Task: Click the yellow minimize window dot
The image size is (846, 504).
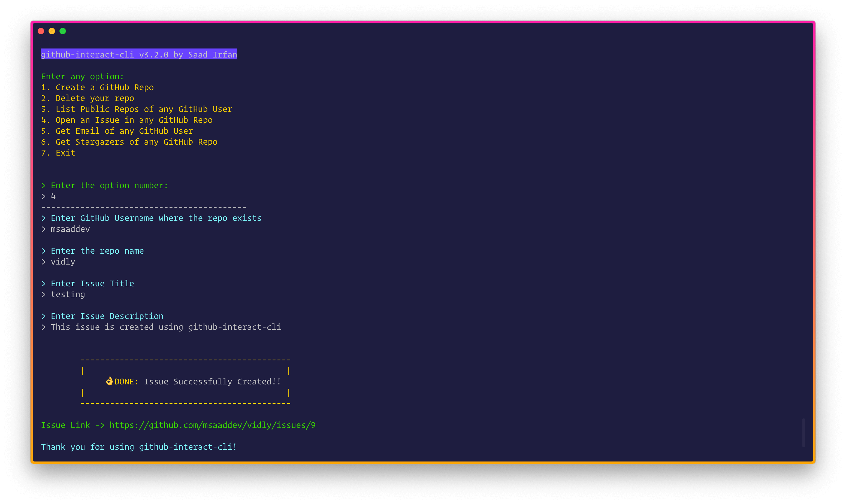Action: [52, 31]
